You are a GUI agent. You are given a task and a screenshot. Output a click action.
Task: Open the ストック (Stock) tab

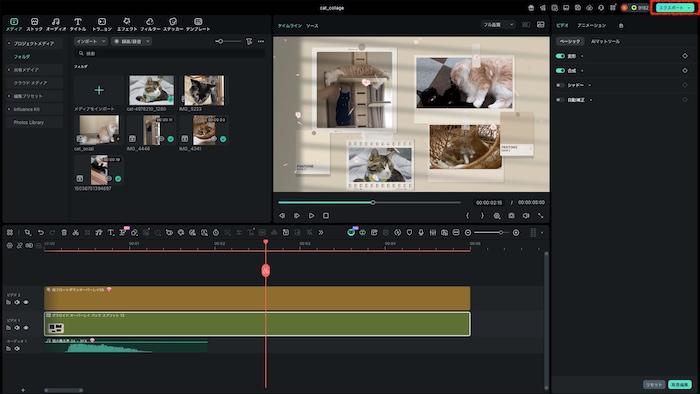34,24
